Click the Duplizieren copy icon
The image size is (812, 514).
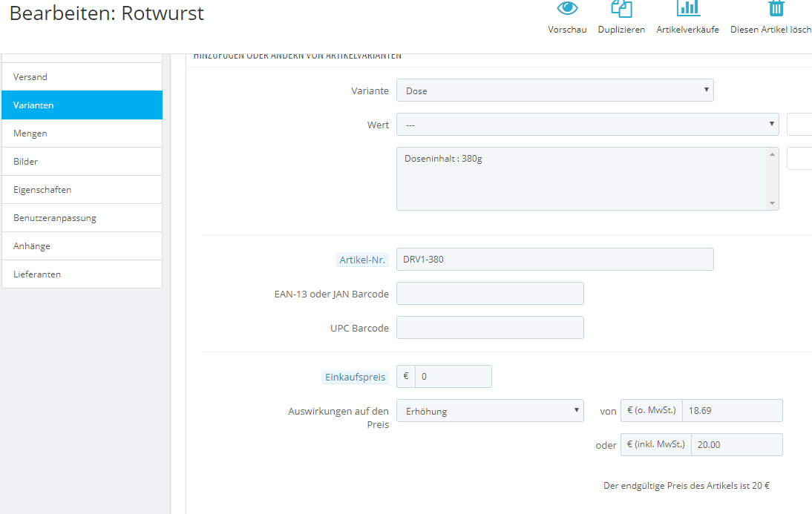(621, 8)
